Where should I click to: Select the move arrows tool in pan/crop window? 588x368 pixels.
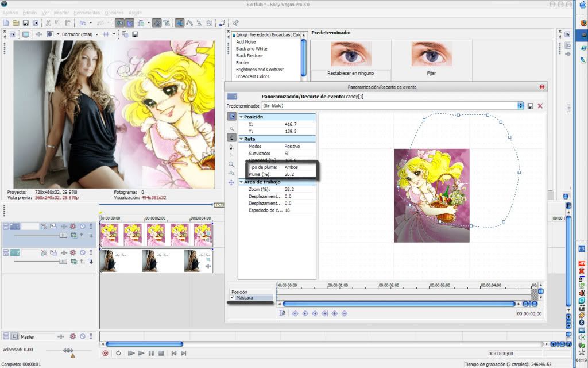231,182
